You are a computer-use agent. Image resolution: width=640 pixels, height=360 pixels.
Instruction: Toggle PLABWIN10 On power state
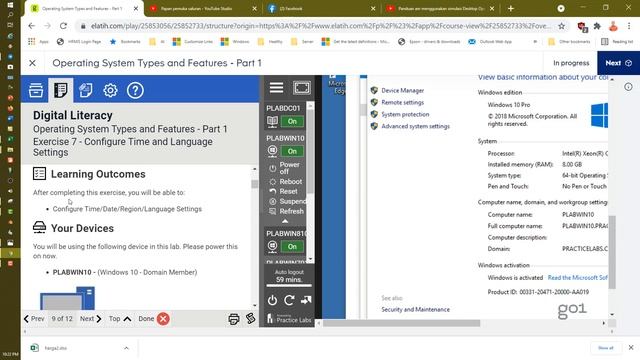[292, 151]
